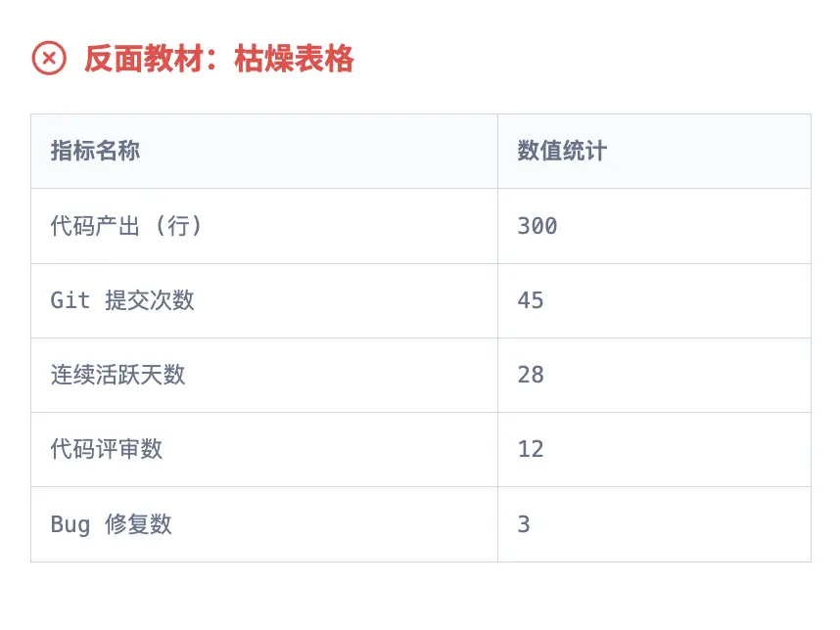Click the value 300 cell
840x630 pixels.
(x=537, y=226)
